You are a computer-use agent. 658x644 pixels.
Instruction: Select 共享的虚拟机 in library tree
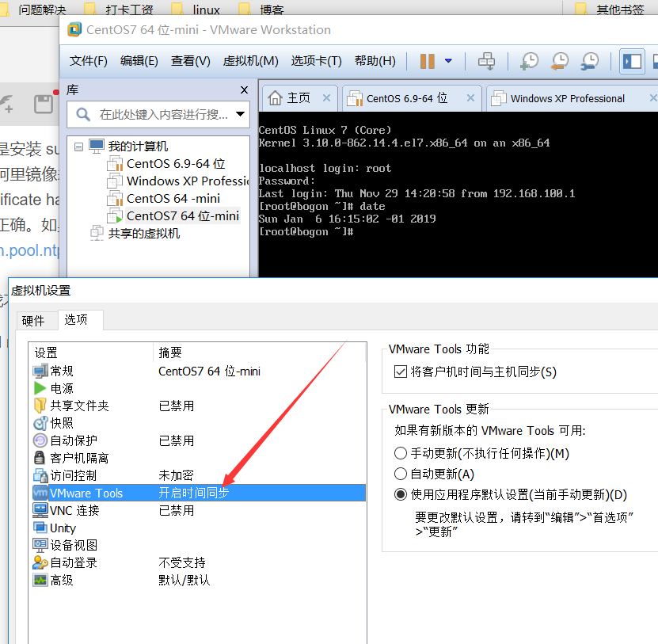tap(135, 233)
